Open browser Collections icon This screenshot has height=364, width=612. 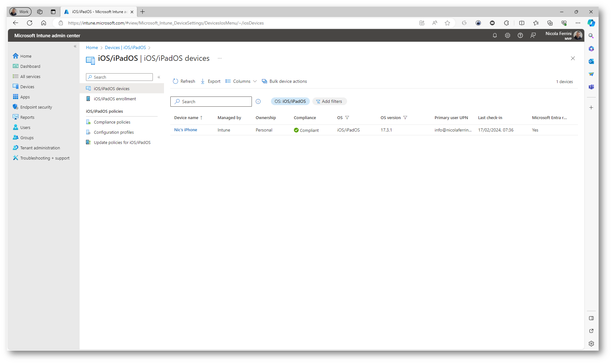click(550, 23)
